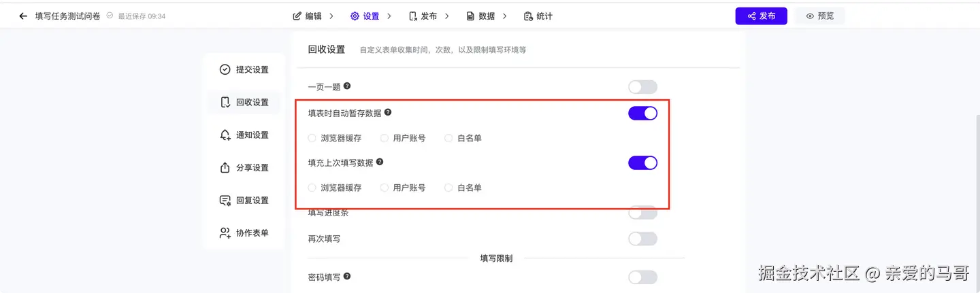Turn on 再次填写 toggle
This screenshot has height=293, width=980.
click(x=642, y=239)
